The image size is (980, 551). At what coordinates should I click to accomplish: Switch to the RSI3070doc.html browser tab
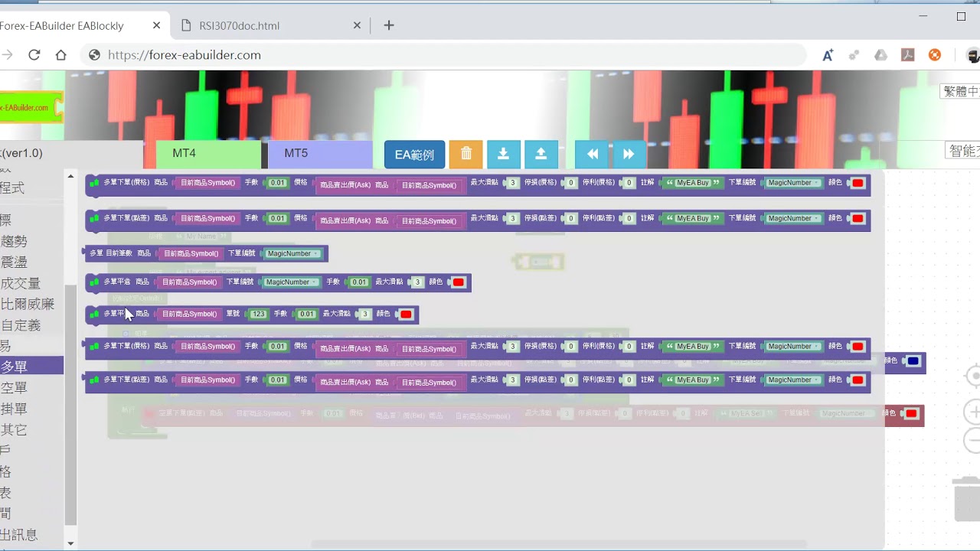click(269, 25)
